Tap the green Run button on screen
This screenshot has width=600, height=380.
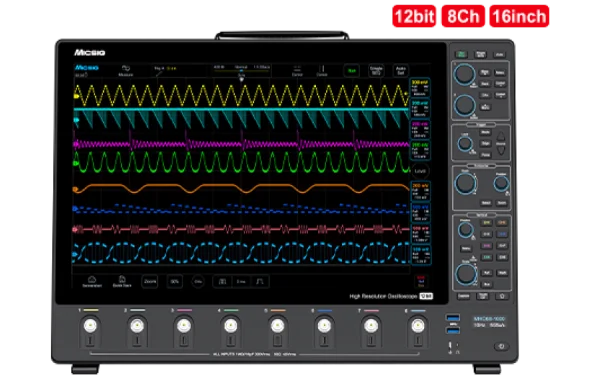coord(352,70)
